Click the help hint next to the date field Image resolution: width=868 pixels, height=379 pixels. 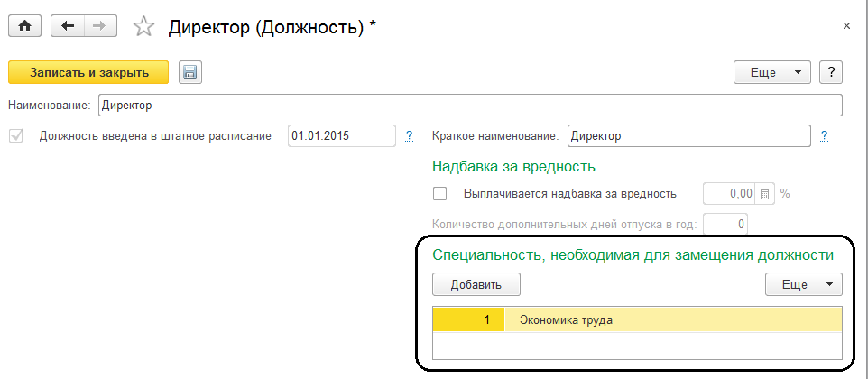409,136
